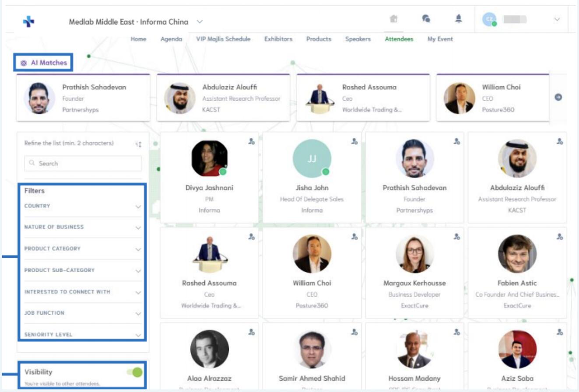
Task: Click the attendee Search field
Action: point(83,163)
